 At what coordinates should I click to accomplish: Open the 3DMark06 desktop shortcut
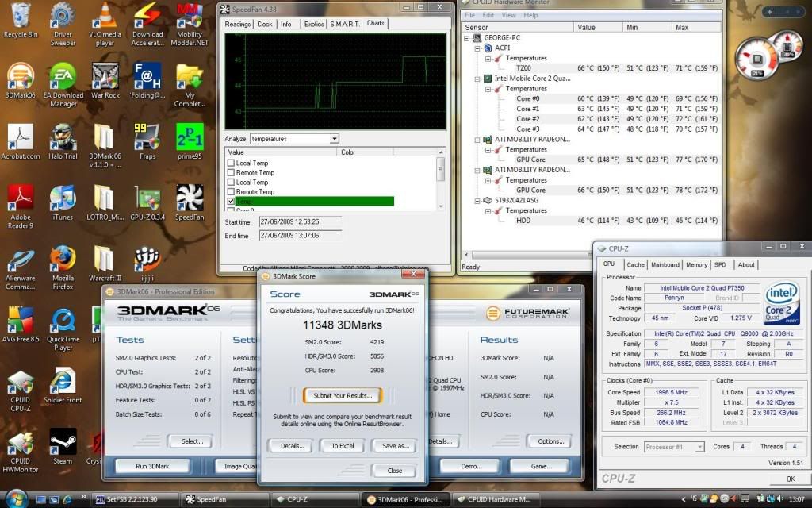(x=20, y=82)
